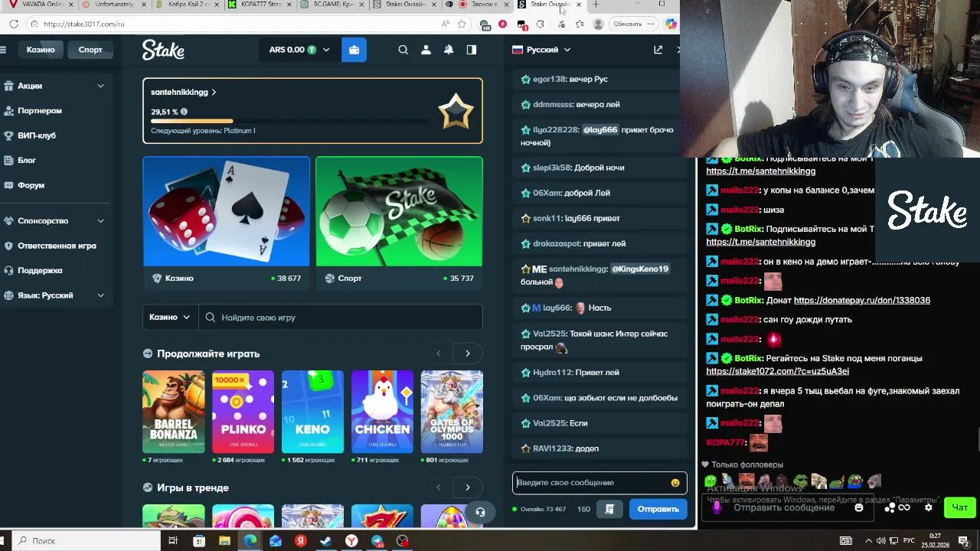Open the Copilot icon in the browser toolbar
Viewport: 980px width, 551px height.
(671, 24)
